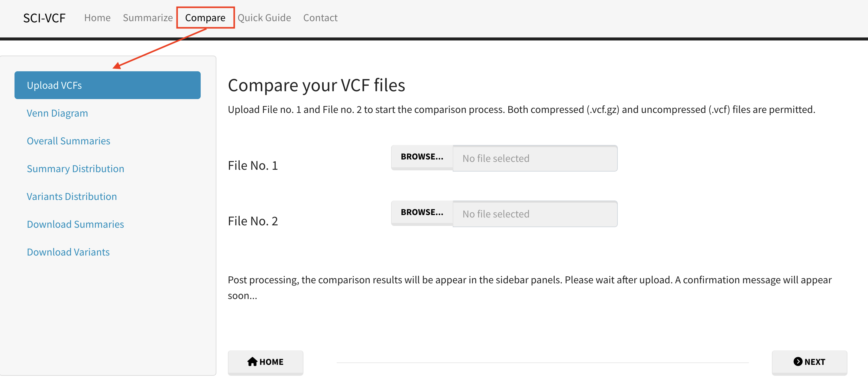Image resolution: width=868 pixels, height=386 pixels.
Task: Select the Upload VCFs sidebar tab
Action: click(x=108, y=85)
